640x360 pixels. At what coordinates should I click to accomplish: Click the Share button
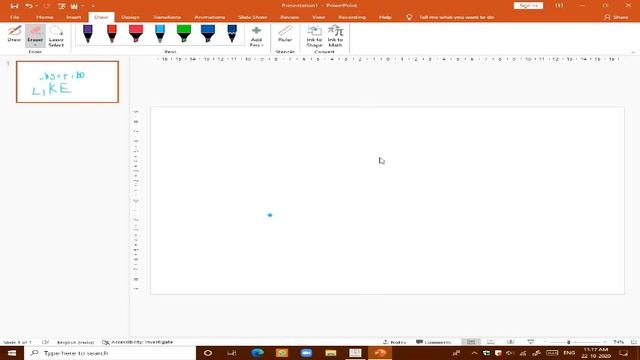[616, 17]
